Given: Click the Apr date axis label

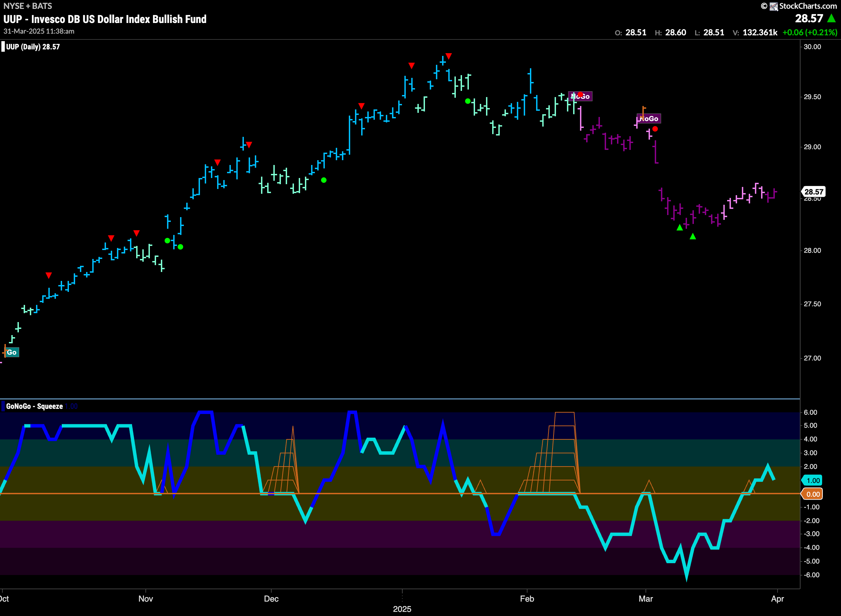Looking at the screenshot, I should click(x=777, y=599).
